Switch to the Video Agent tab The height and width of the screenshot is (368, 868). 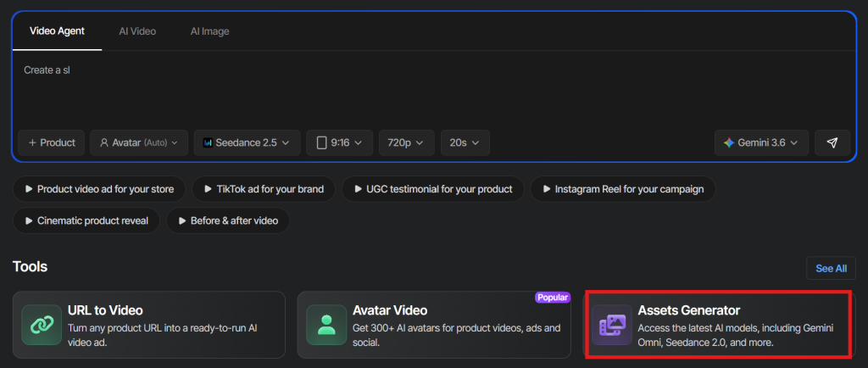click(x=57, y=31)
